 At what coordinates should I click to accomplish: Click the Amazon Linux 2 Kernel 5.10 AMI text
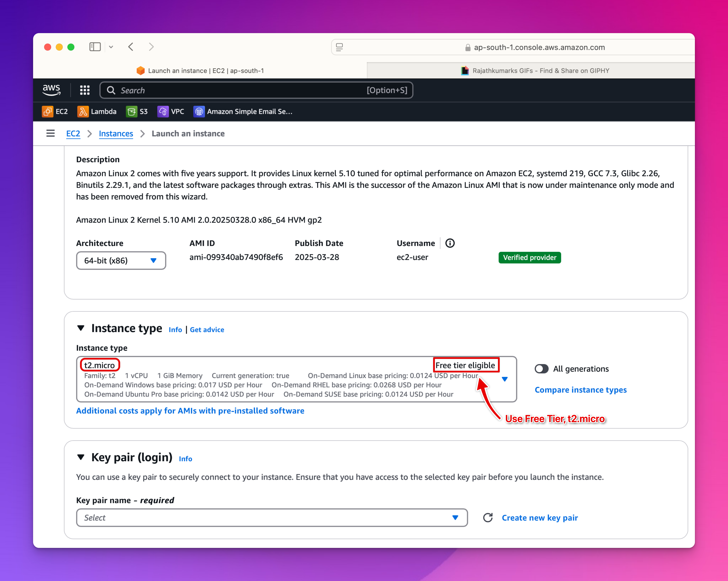coord(199,220)
